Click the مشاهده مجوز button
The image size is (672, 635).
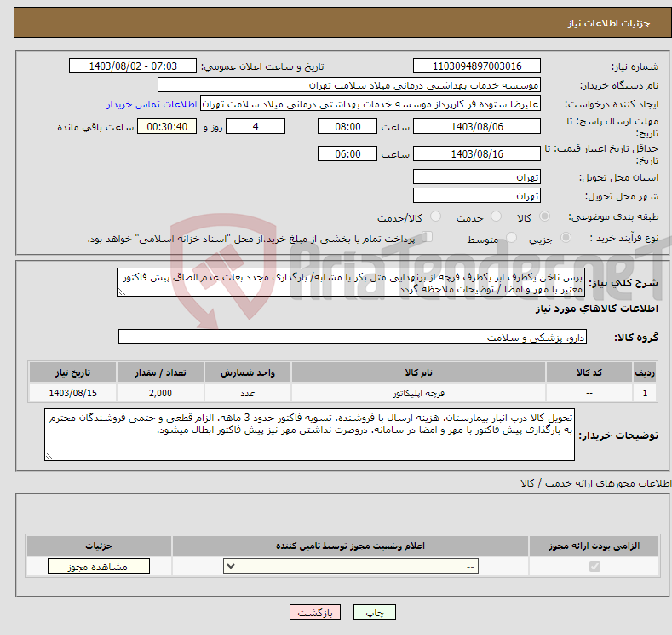[99, 567]
